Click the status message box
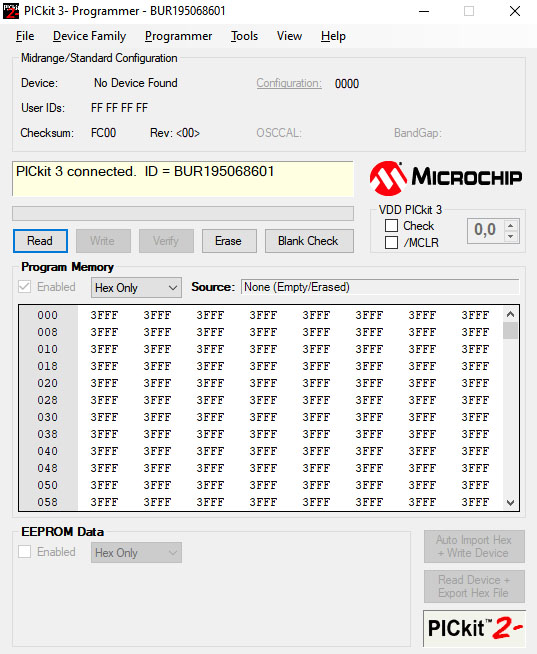This screenshot has height=654, width=537. click(x=183, y=179)
